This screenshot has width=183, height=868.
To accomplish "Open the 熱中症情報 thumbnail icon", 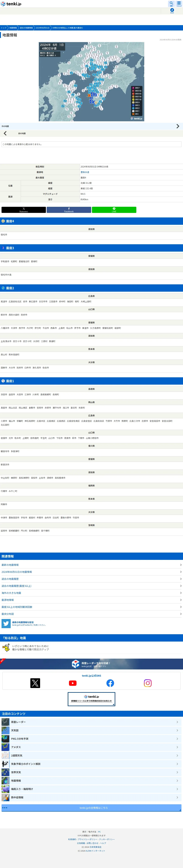I will pos(5,797).
